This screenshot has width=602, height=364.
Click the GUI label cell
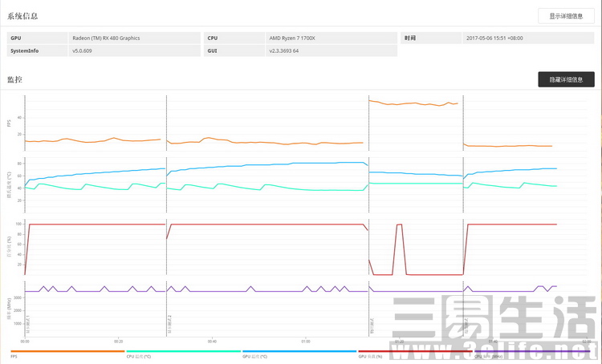234,51
